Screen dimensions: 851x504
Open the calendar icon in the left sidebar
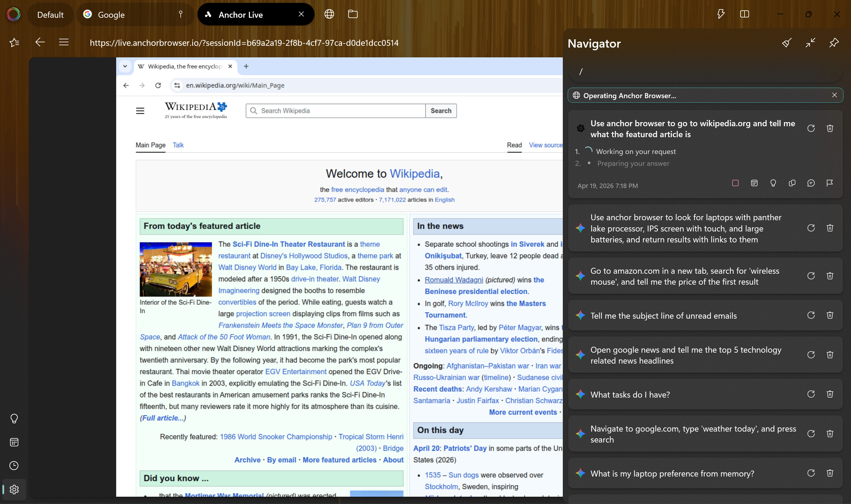click(14, 442)
